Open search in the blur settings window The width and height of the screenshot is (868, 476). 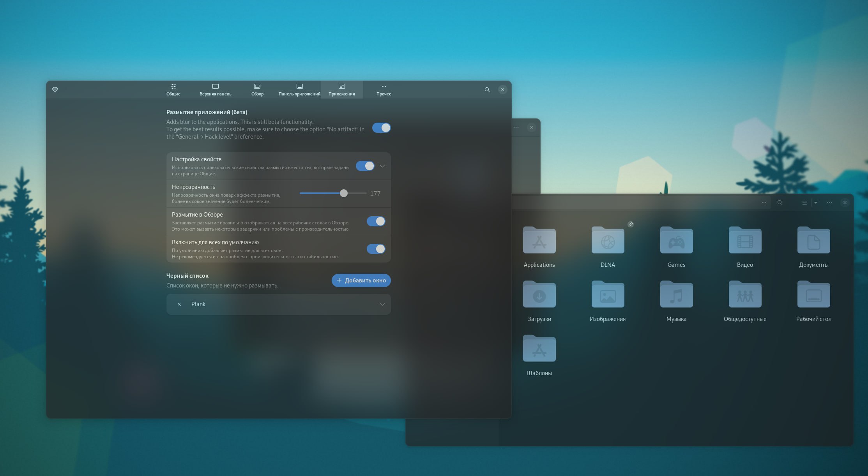click(487, 90)
